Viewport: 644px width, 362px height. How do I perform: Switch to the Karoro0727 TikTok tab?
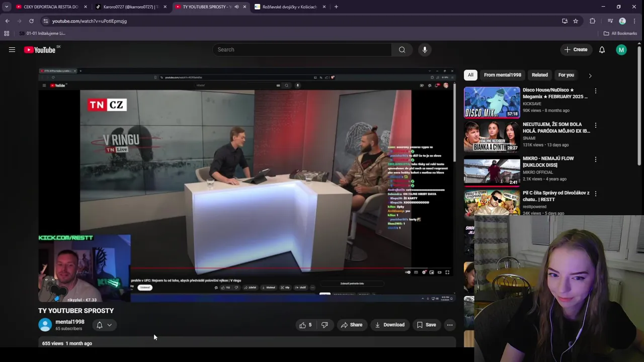click(130, 7)
